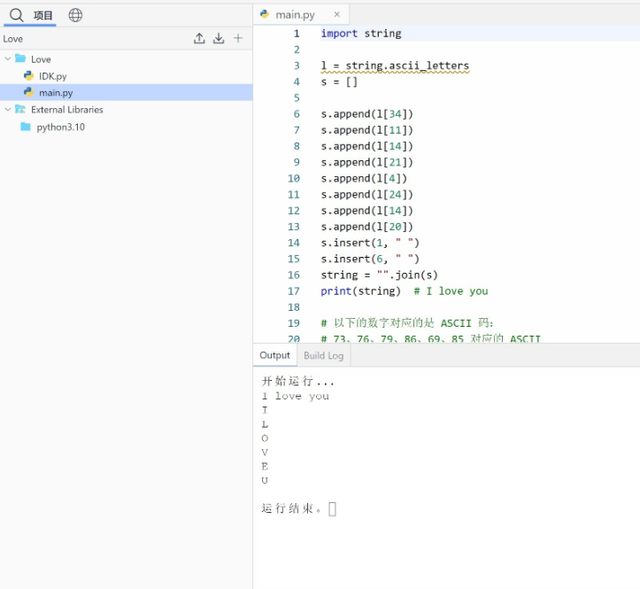Select the Love folder in tree
Viewport: 640px width, 589px height.
click(x=41, y=59)
